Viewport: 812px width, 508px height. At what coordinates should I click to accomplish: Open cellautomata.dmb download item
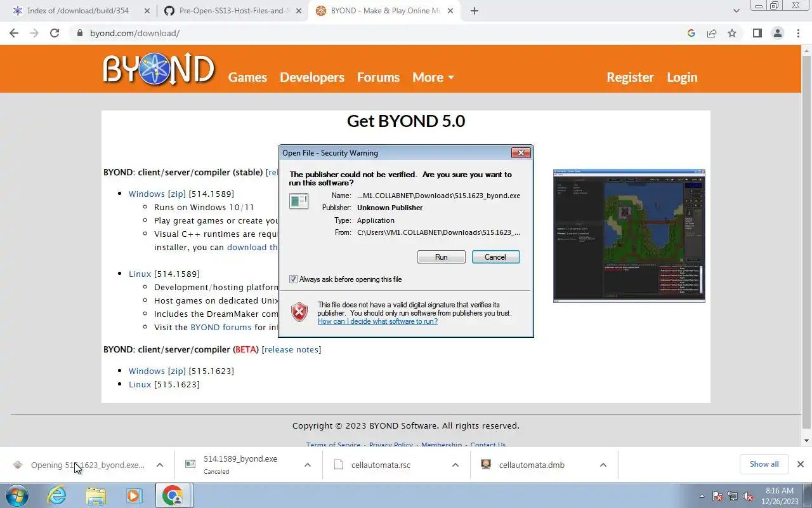tap(532, 465)
